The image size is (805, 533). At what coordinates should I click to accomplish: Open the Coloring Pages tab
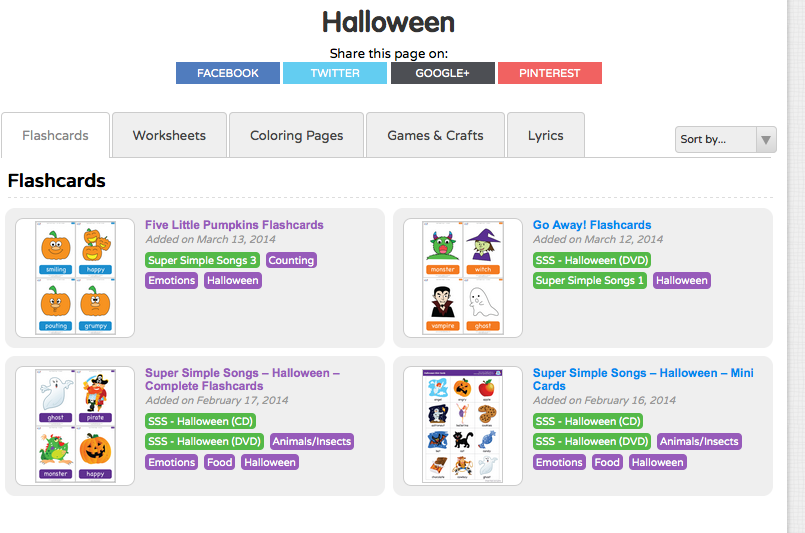(296, 136)
